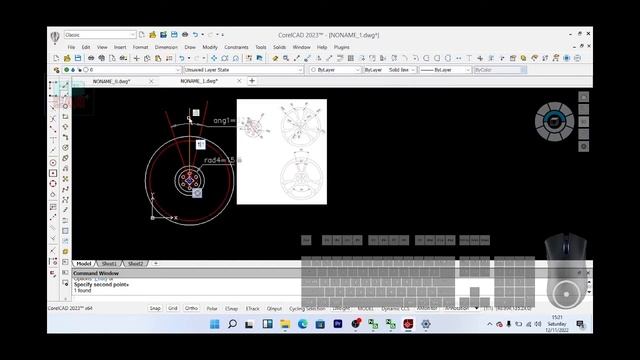Open the workspace dropdown set to Classic

tap(100, 35)
